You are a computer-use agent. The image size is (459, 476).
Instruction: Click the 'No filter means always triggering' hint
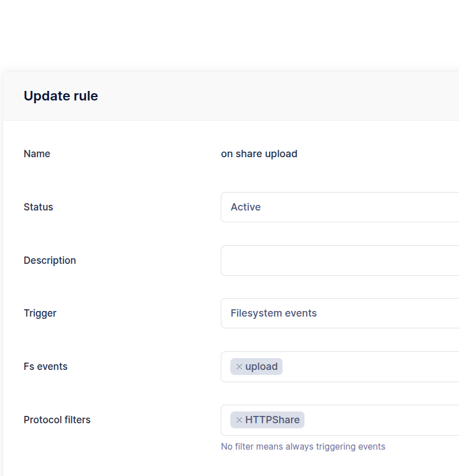(x=303, y=447)
